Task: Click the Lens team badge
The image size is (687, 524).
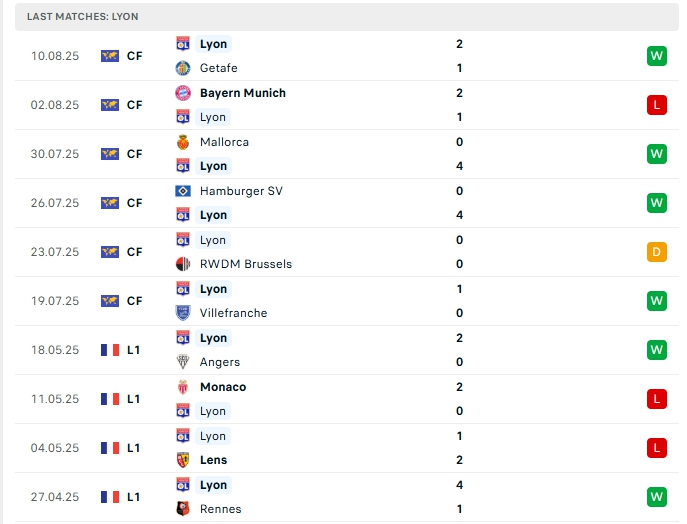Action: point(183,460)
